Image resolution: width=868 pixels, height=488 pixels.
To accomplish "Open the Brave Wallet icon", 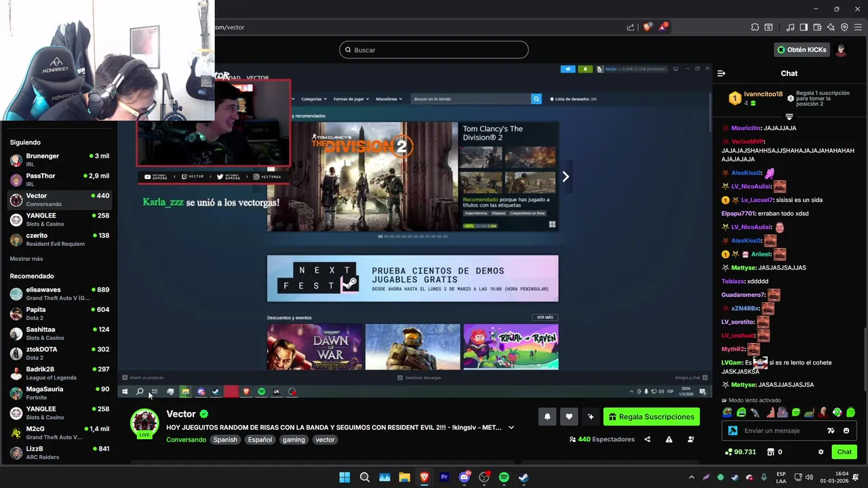I will 817,27.
